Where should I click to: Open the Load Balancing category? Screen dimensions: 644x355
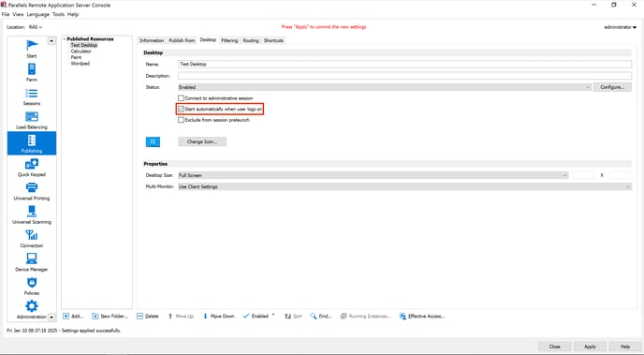(32, 120)
